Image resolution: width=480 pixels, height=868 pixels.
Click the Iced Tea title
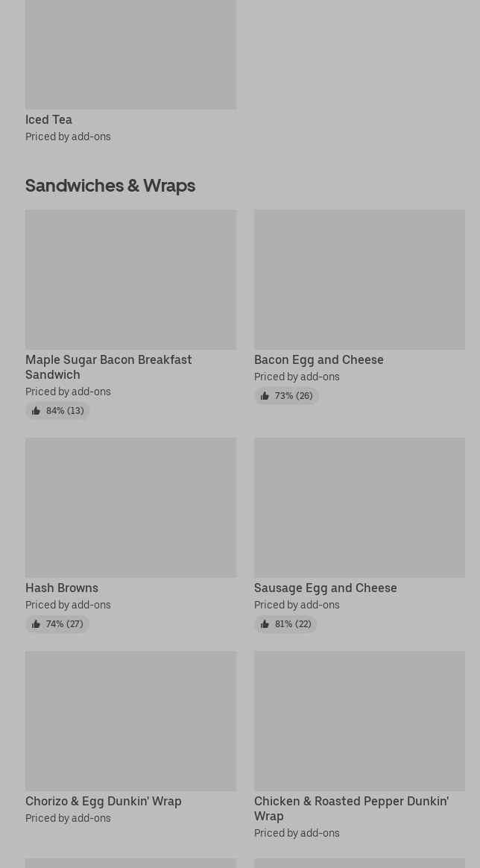pyautogui.click(x=48, y=119)
